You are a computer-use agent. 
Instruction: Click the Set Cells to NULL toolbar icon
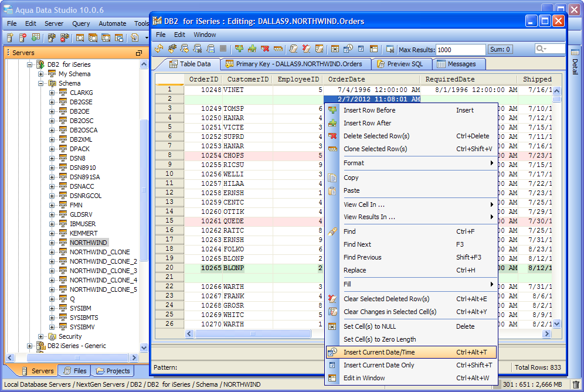tap(335, 49)
